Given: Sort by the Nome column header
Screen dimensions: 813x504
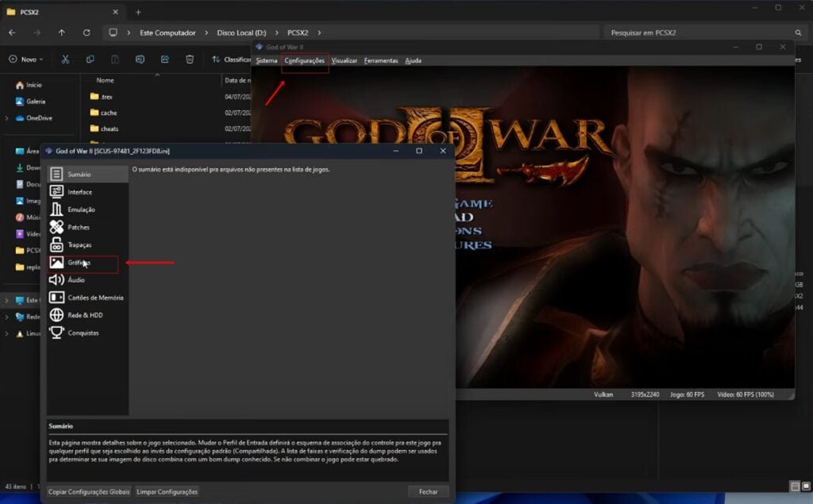Looking at the screenshot, I should click(105, 80).
